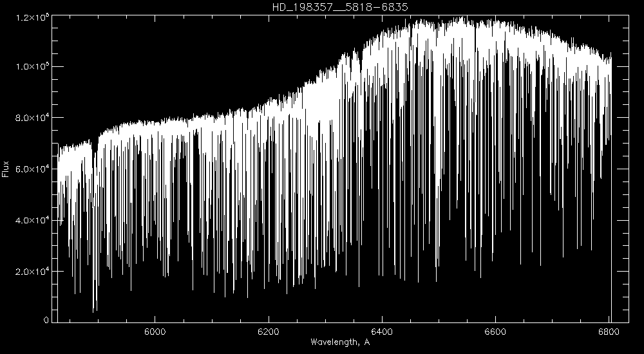Click the 6.0×10^4 y-axis tick label
Viewport: 644px width, 354px height.
tap(32, 170)
